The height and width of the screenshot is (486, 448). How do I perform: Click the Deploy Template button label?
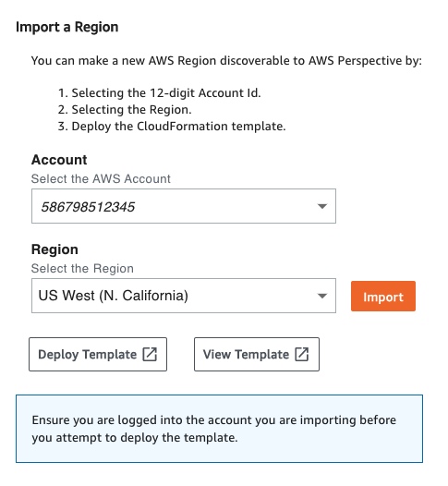(x=87, y=354)
